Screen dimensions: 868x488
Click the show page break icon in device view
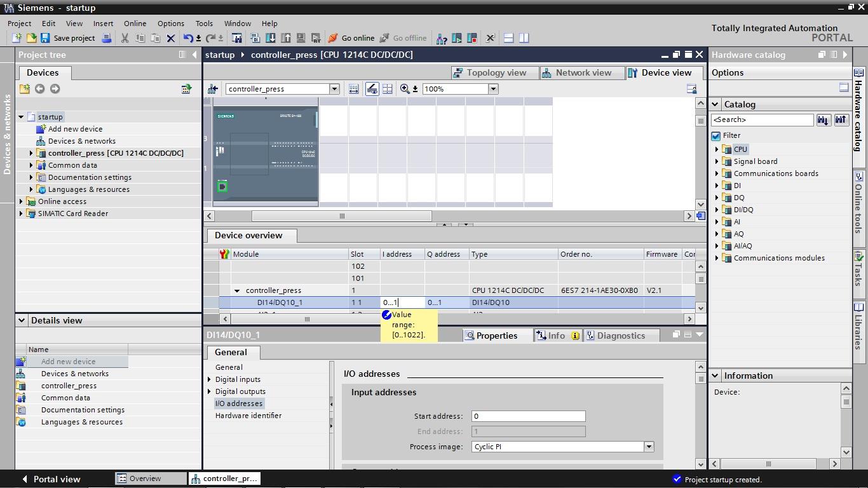[x=388, y=89]
